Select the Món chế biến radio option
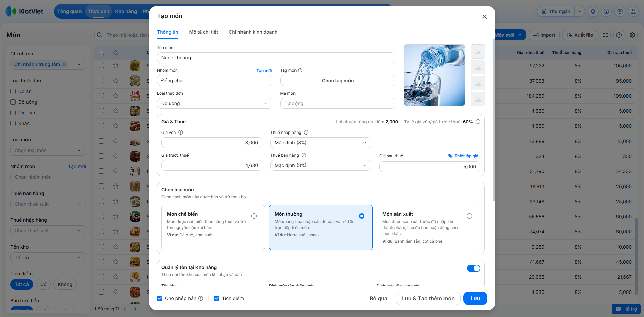The height and width of the screenshot is (317, 644). tap(254, 216)
